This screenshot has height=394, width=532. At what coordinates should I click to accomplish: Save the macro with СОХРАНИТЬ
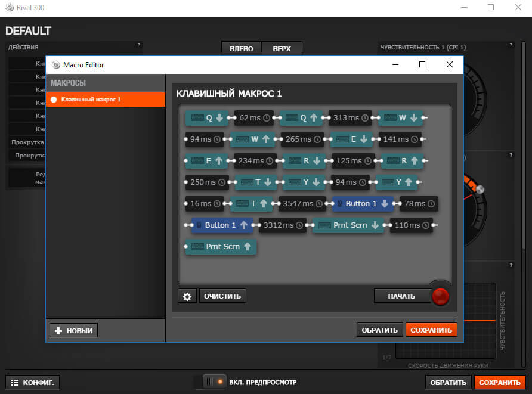click(x=431, y=329)
